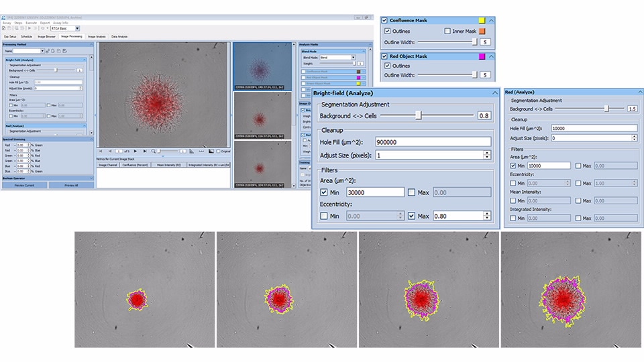Switch to the Image Analysis tab
This screenshot has height=362, width=644.
click(x=96, y=36)
